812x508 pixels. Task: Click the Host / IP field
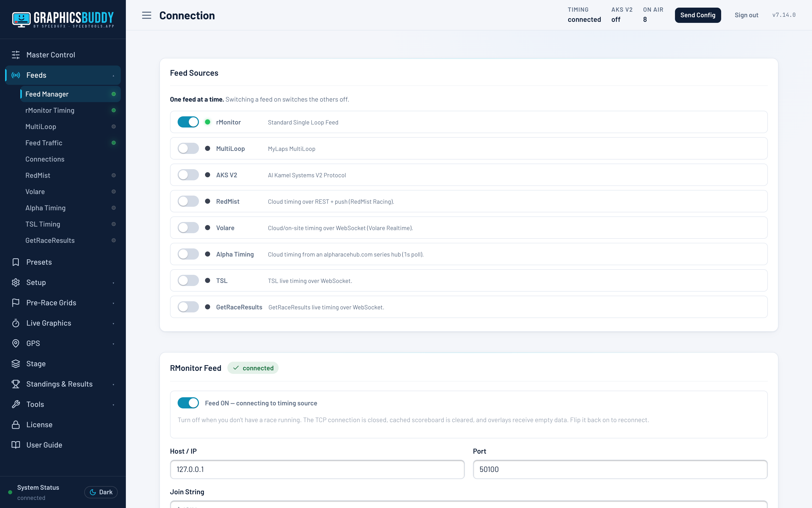pos(317,469)
